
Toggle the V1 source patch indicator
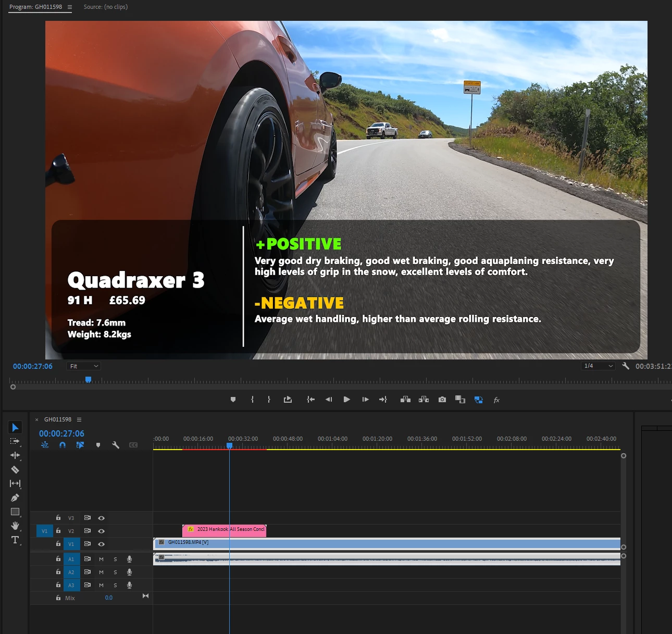44,531
